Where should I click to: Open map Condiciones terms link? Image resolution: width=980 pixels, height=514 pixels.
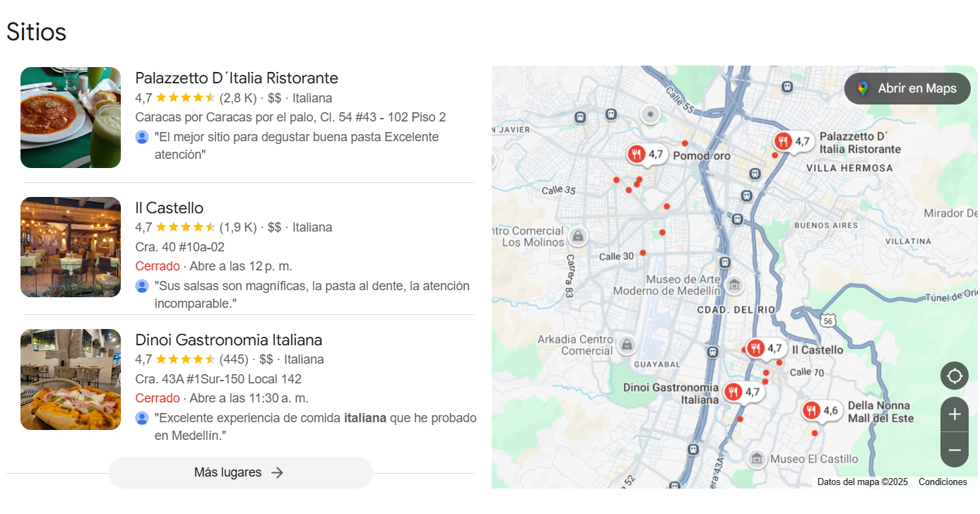pyautogui.click(x=942, y=482)
